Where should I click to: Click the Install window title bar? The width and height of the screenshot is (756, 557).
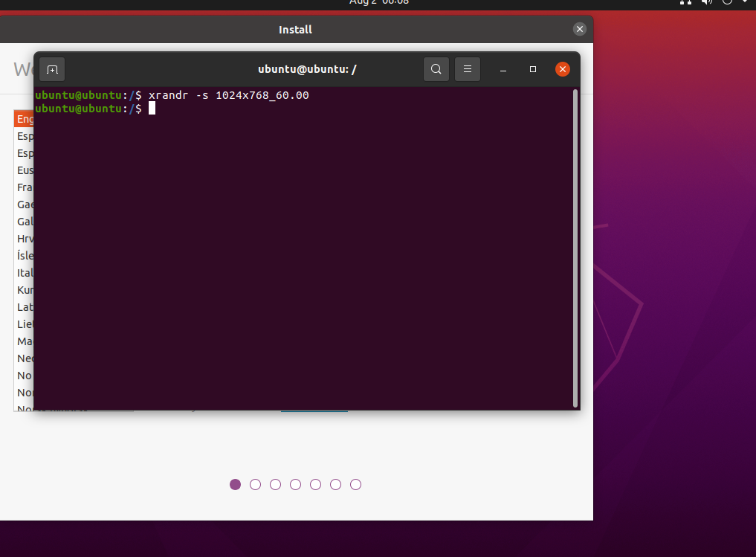click(296, 30)
